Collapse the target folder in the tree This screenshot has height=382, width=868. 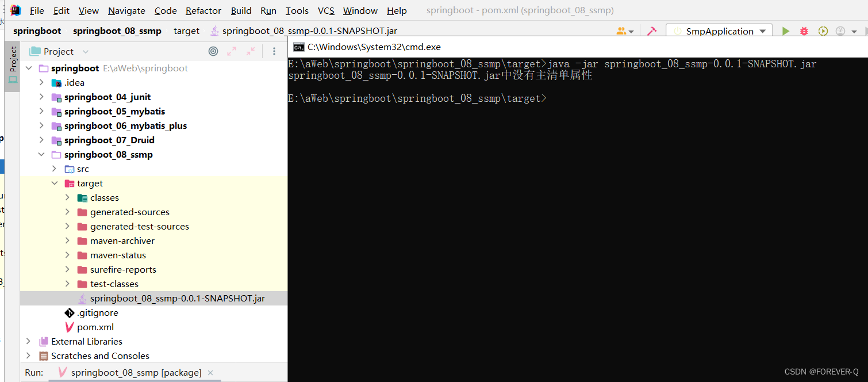click(x=55, y=183)
